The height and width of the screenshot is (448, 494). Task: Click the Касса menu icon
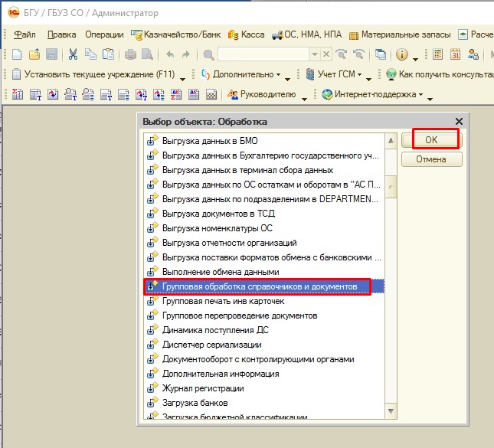click(234, 34)
